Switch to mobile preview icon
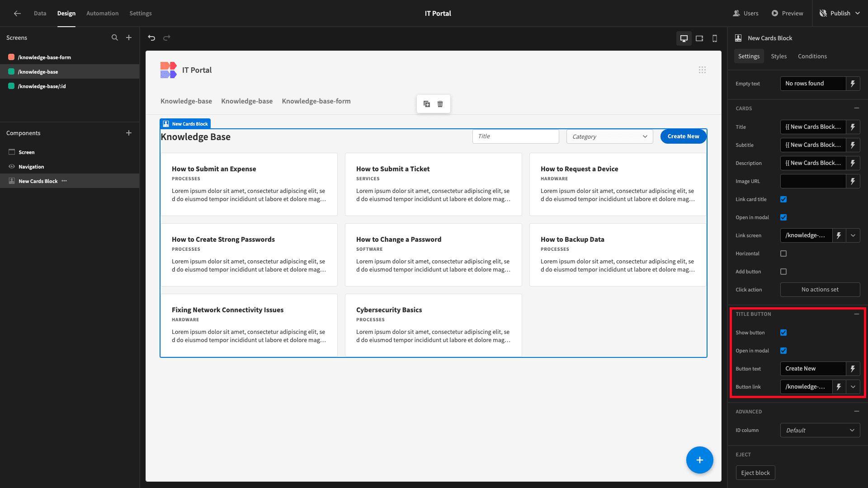This screenshot has width=868, height=488. point(715,38)
